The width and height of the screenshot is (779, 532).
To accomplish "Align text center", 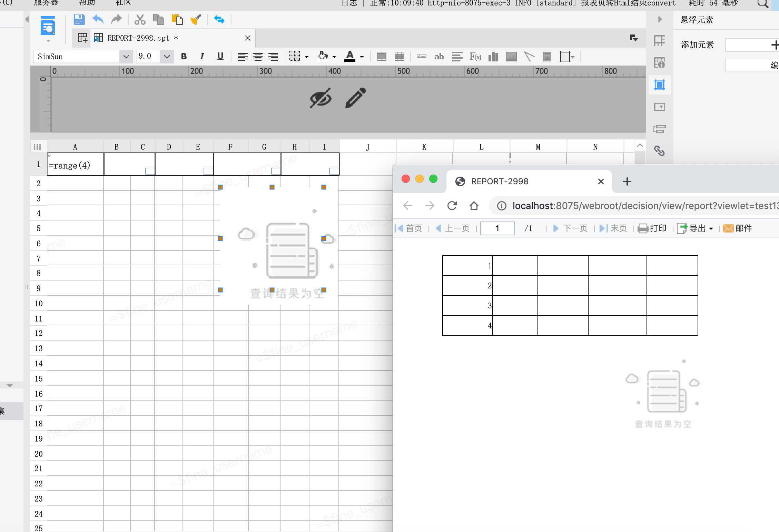I will pyautogui.click(x=258, y=57).
